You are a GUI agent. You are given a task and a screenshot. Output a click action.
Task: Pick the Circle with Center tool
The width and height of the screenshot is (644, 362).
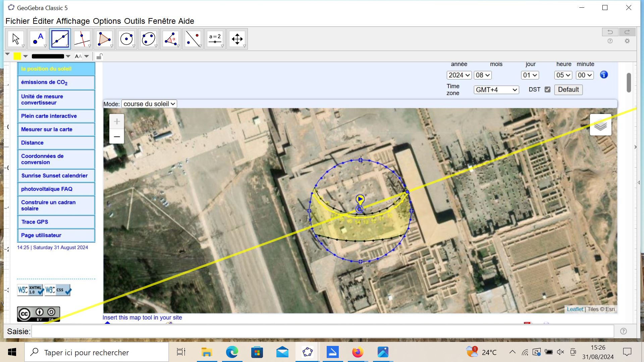pos(126,39)
